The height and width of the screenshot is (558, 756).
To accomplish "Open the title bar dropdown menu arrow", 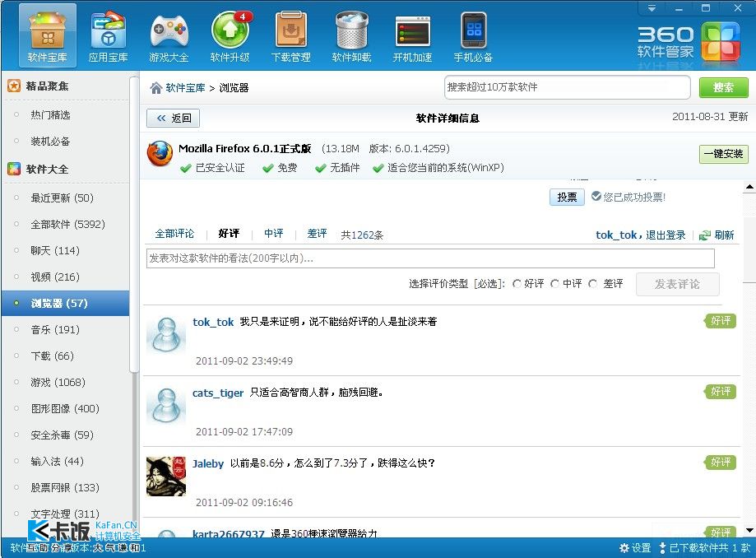I will [652, 8].
